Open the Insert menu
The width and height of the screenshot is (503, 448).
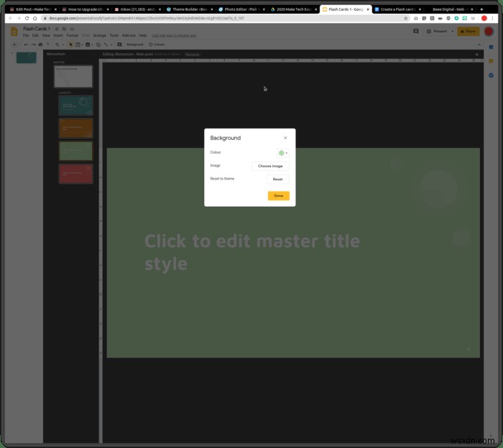pos(58,36)
